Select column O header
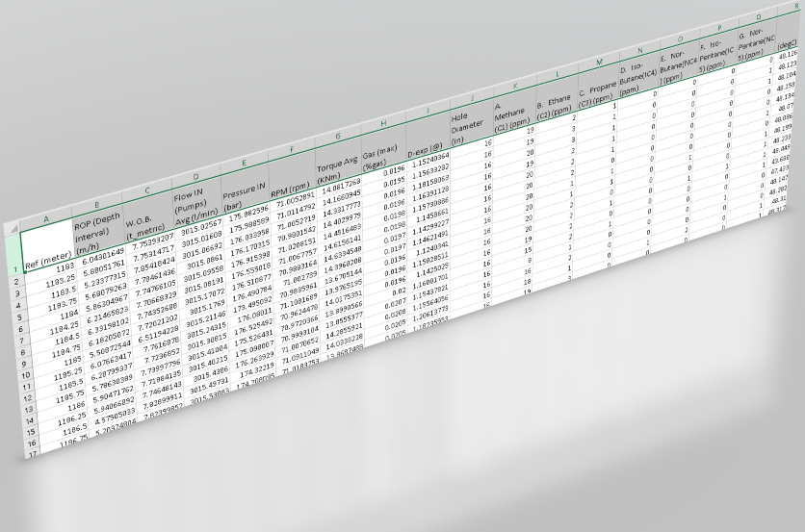The width and height of the screenshot is (805, 532). pos(680,39)
